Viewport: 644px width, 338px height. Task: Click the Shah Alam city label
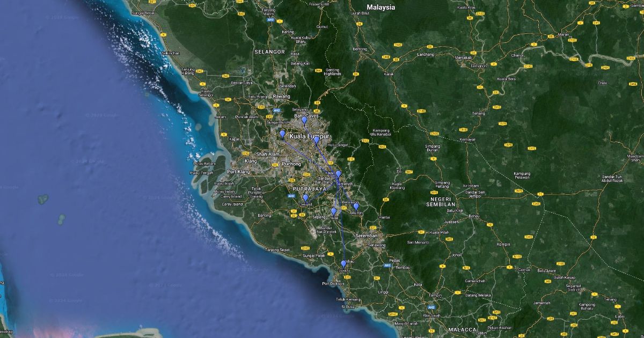click(x=269, y=154)
